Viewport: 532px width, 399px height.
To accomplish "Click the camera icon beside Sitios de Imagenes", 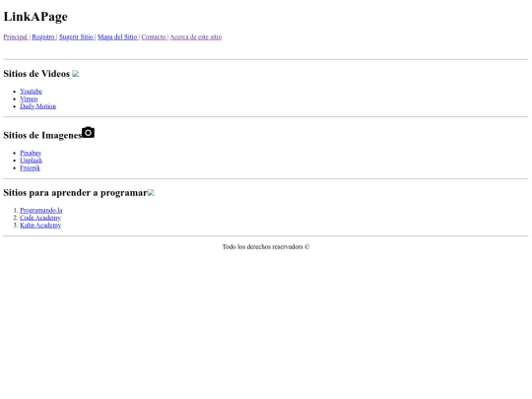I will pos(89,132).
